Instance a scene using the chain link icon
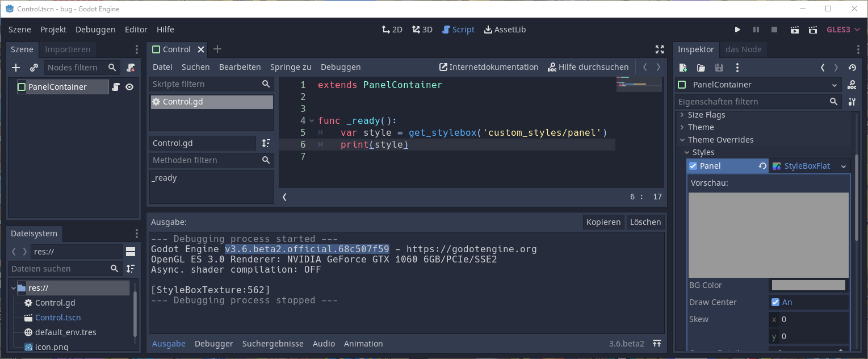 (x=33, y=67)
